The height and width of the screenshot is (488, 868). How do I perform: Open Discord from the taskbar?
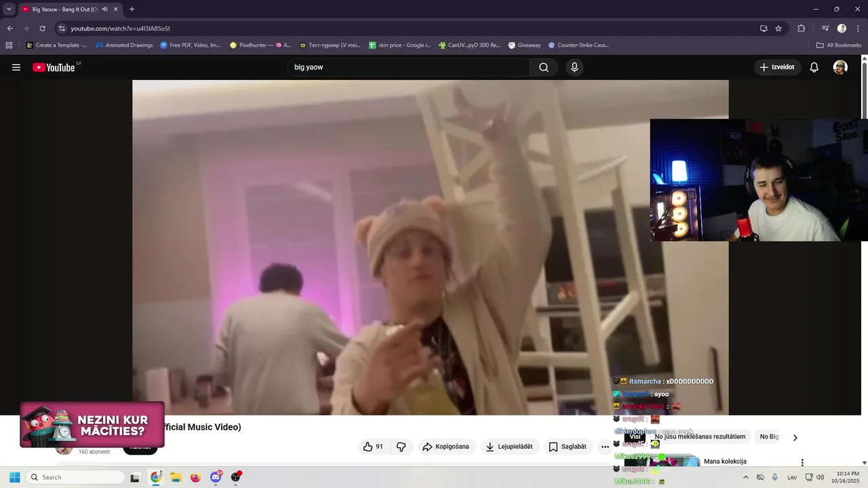pos(216,477)
